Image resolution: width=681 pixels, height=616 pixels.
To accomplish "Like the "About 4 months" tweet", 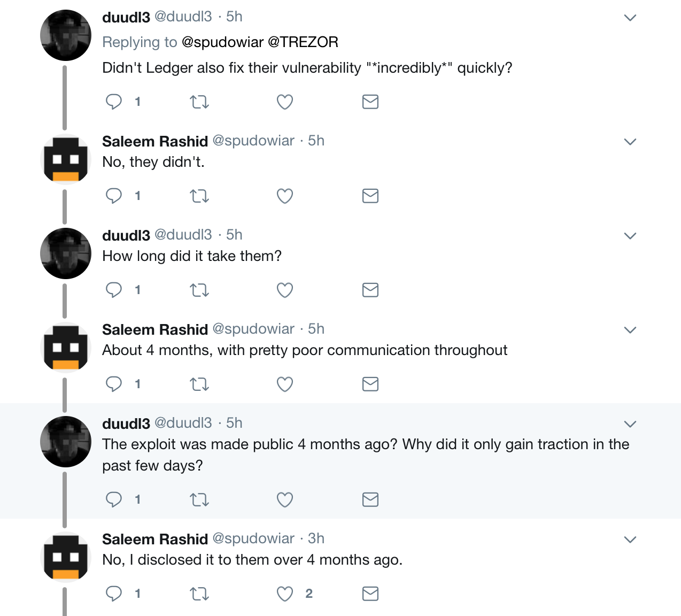I will (x=285, y=384).
